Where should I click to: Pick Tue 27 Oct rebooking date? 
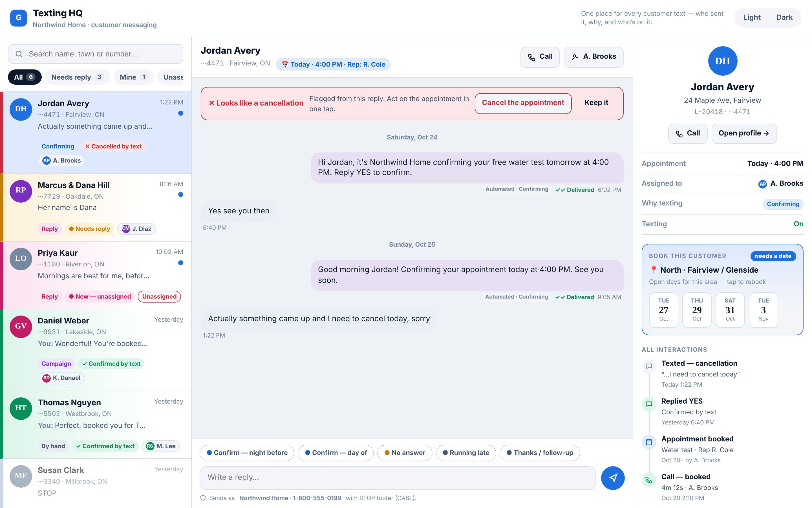point(663,310)
